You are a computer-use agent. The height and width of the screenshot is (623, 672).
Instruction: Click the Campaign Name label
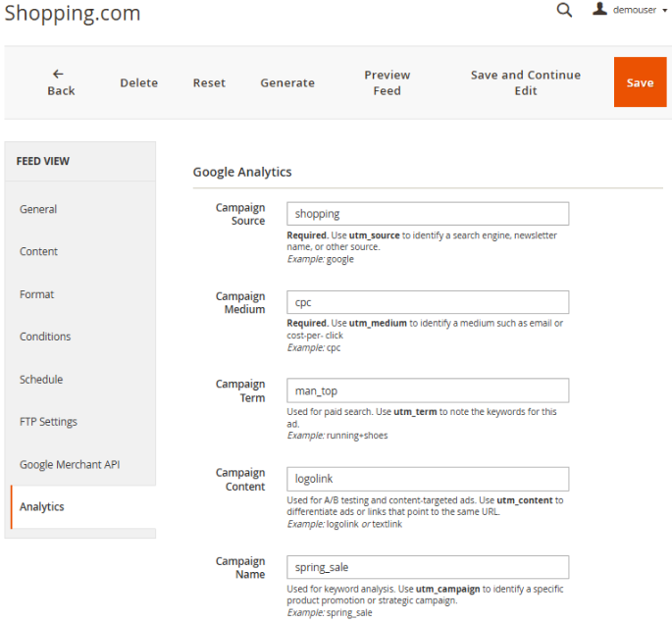(240, 568)
